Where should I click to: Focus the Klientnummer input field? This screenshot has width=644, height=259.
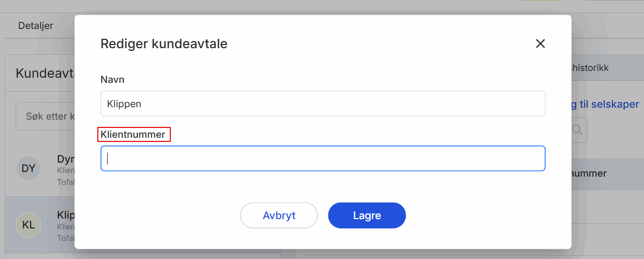(x=323, y=159)
